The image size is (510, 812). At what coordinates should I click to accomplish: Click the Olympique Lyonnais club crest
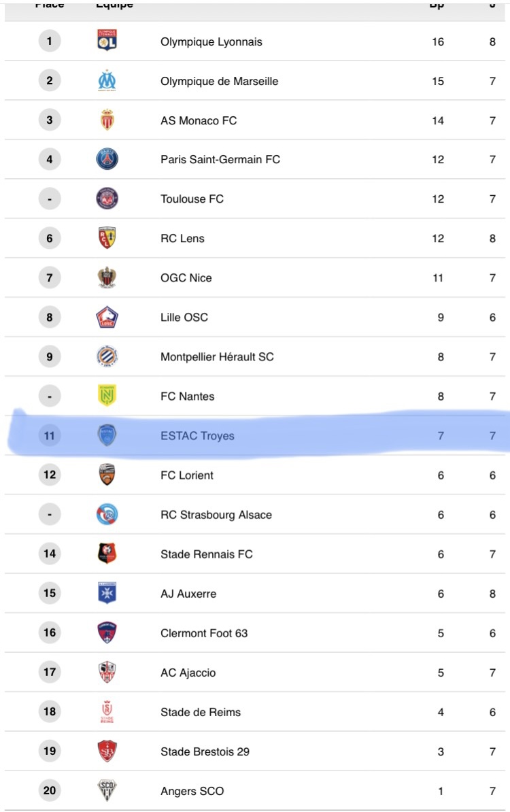tap(107, 40)
